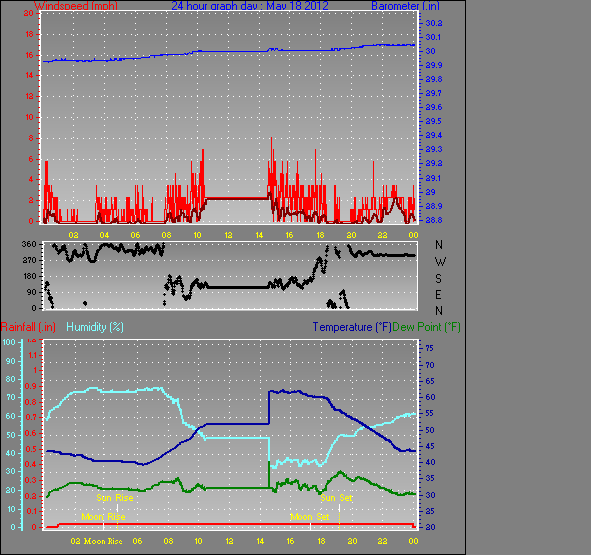Click the 29.9 barometer axis value
The height and width of the screenshot is (555, 591).
(433, 65)
